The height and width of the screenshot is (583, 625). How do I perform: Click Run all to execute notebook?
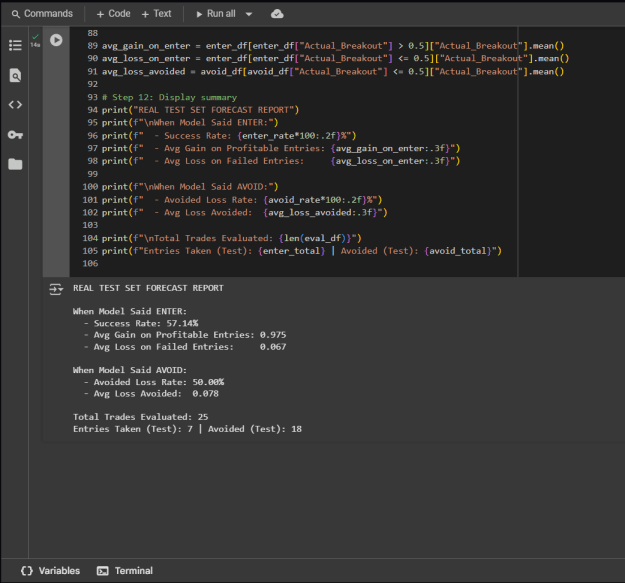coord(216,14)
